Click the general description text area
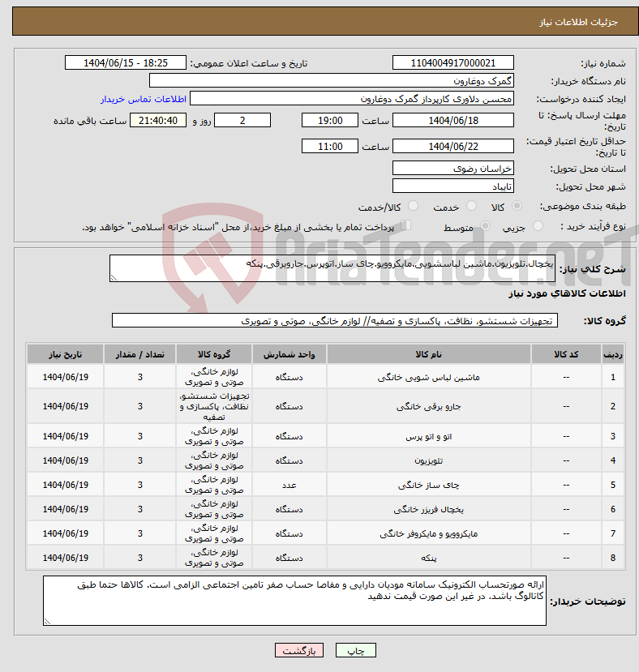The image size is (639, 672). tap(332, 268)
